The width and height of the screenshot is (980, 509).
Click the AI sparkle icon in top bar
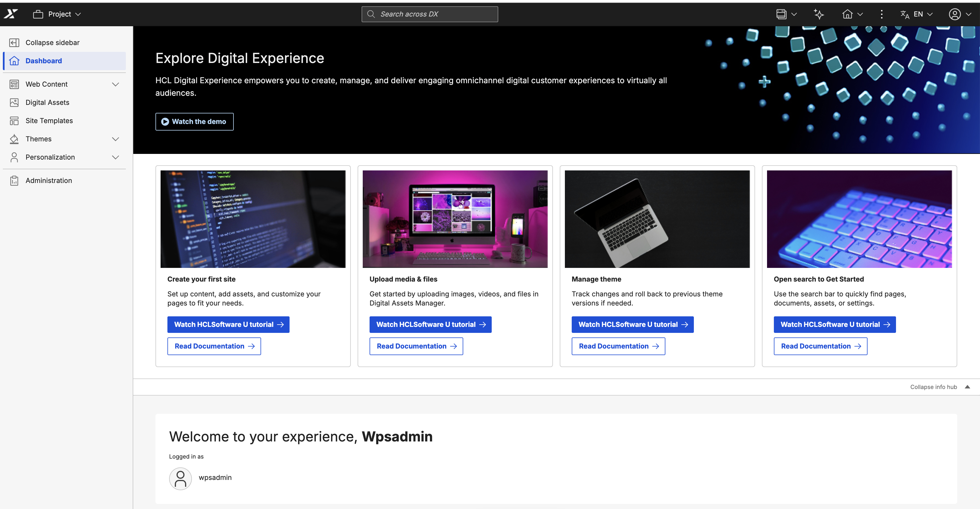[819, 14]
